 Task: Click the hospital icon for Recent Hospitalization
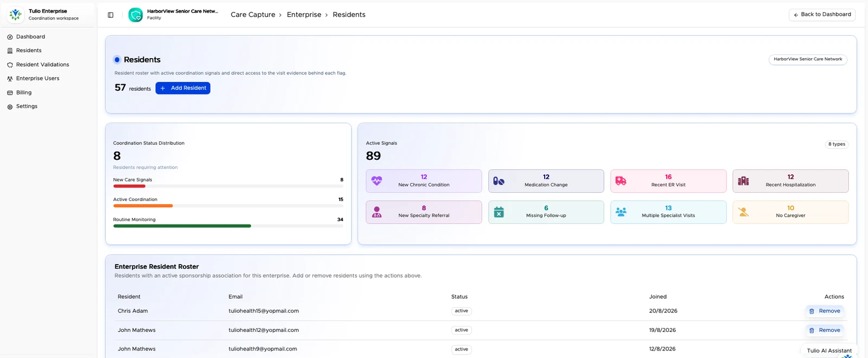(743, 181)
